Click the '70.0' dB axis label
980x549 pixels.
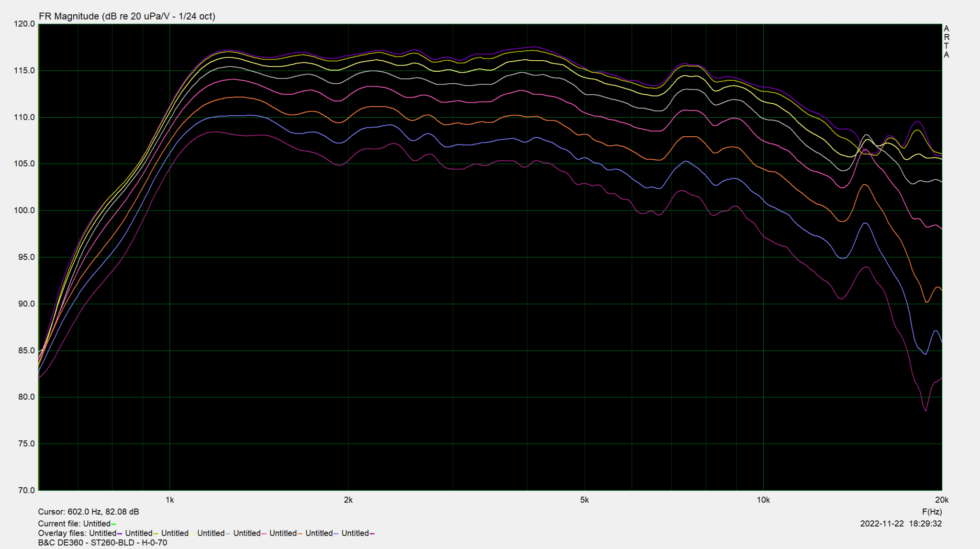[x=27, y=490]
